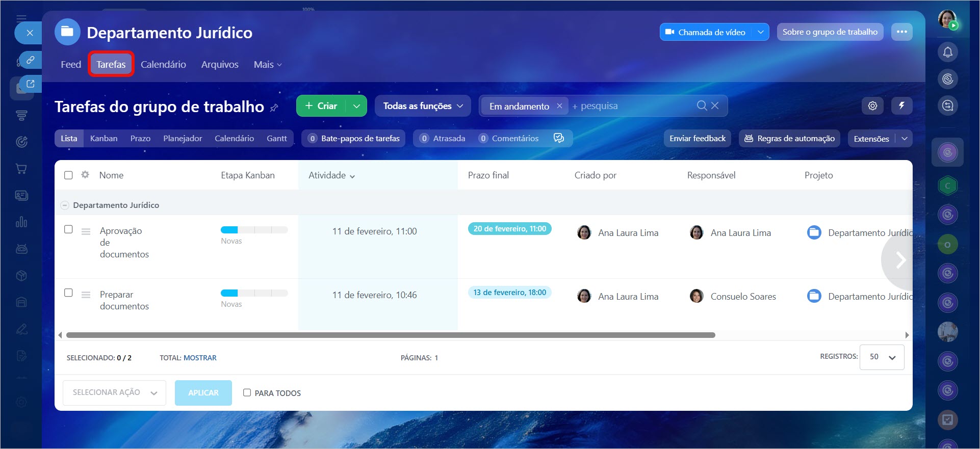The height and width of the screenshot is (449, 980).
Task: Open the Registros 50 per-page dropdown
Action: [882, 357]
